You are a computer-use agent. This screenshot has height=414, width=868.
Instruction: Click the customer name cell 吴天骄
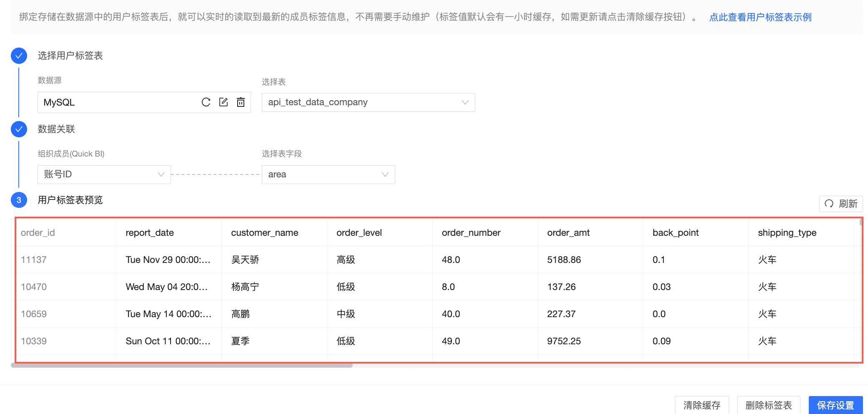[244, 259]
